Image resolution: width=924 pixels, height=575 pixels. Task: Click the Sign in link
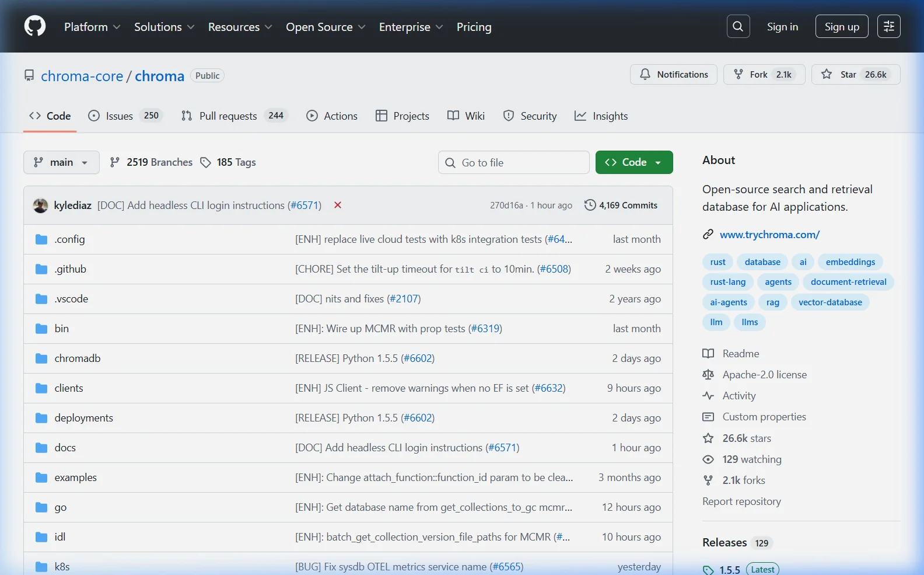point(782,26)
